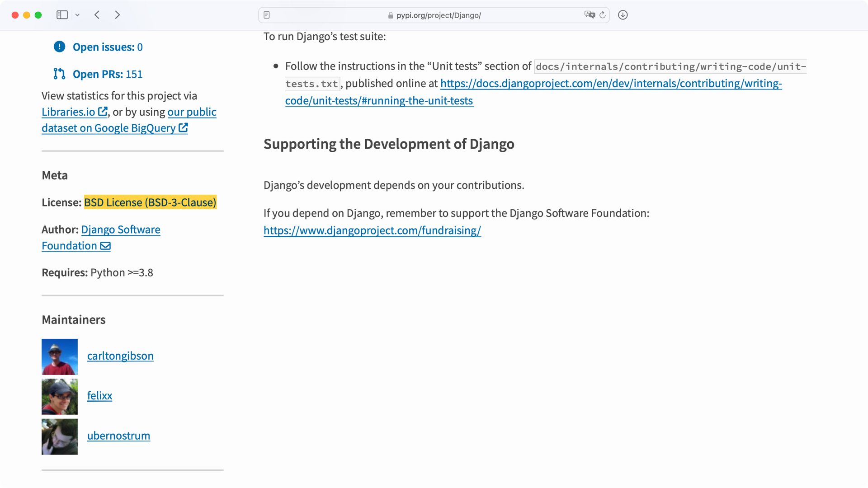Click the envelope icon after Foundation
Screen dimensions: 868x488
coord(105,246)
